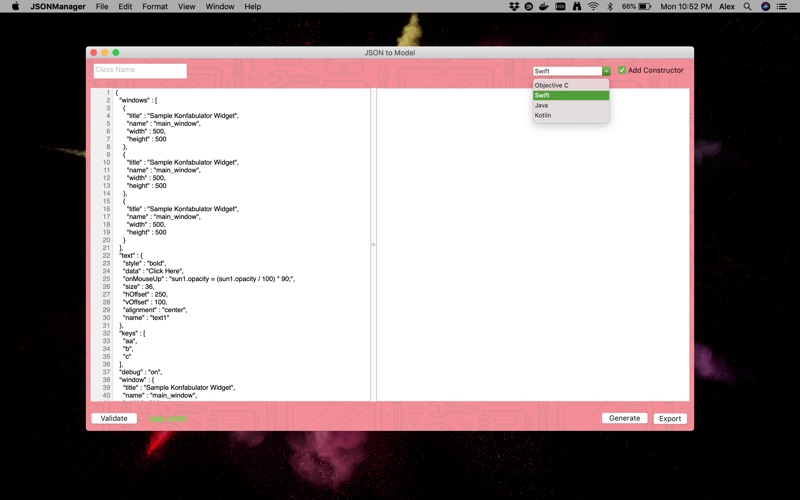Viewport: 800px width, 500px height.
Task: Click the battery status icon
Action: coord(645,6)
